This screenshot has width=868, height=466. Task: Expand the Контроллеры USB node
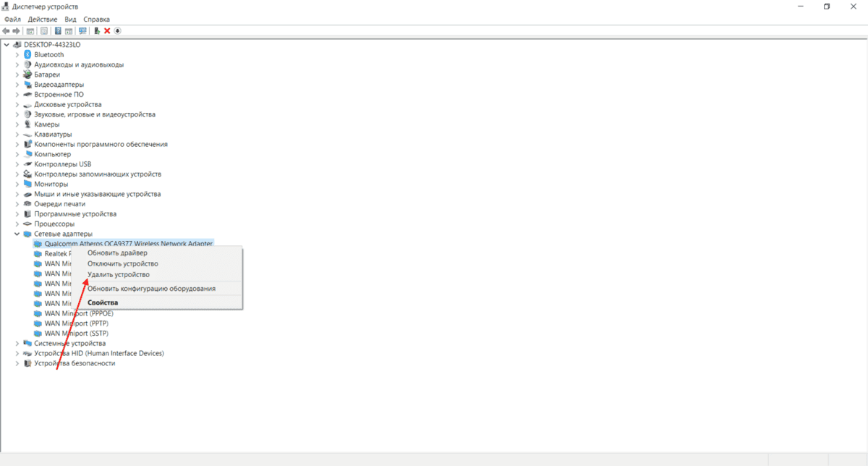click(17, 164)
